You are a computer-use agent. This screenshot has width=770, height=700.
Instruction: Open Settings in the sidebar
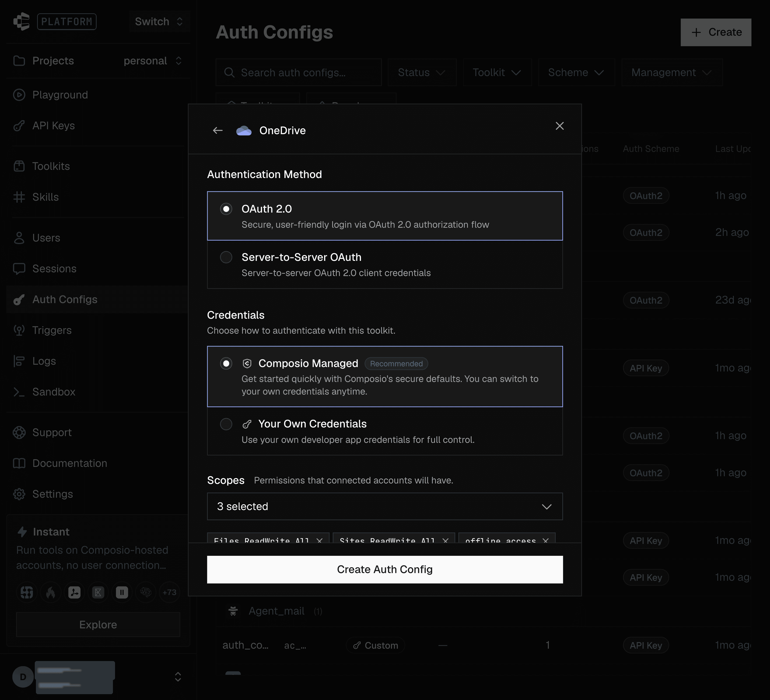click(98, 494)
